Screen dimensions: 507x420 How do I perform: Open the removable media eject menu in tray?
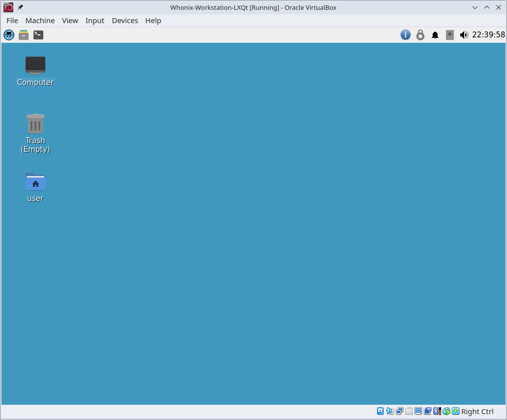point(449,35)
